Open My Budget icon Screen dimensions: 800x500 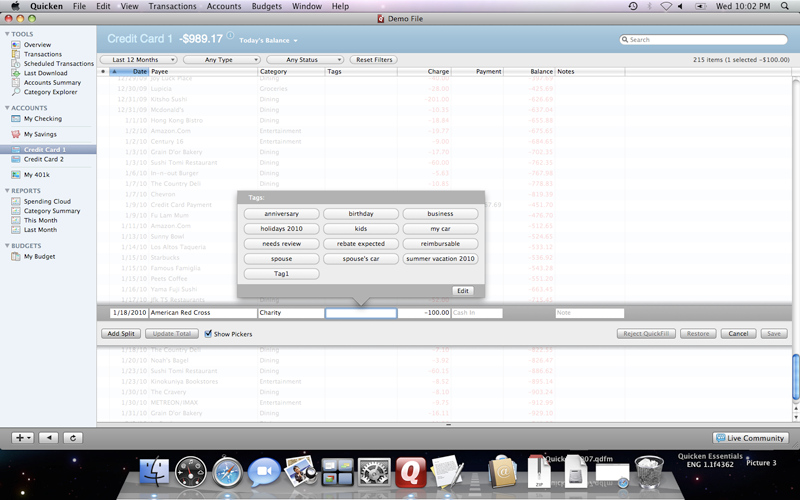(x=16, y=256)
